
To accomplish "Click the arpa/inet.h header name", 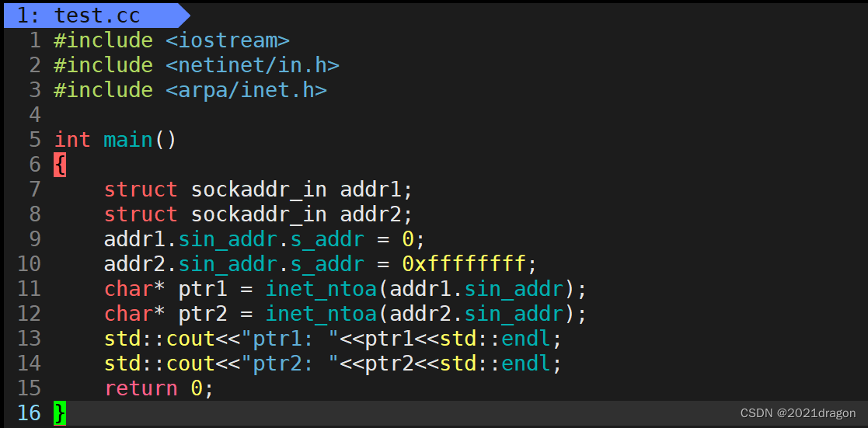I will coord(246,90).
